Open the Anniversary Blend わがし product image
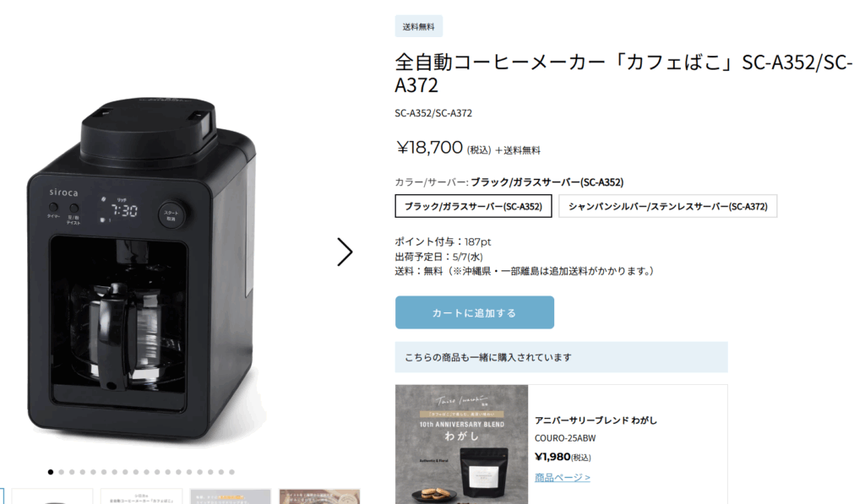Viewport: 865px width, 504px height. (x=462, y=444)
